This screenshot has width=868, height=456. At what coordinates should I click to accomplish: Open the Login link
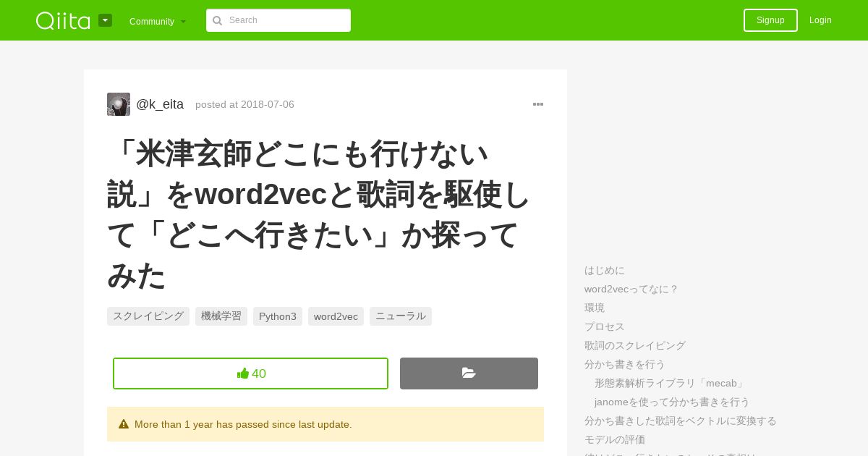tap(820, 20)
